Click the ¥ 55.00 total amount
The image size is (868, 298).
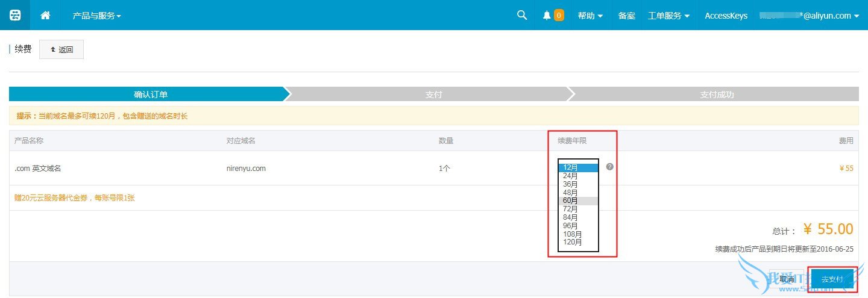click(x=828, y=229)
